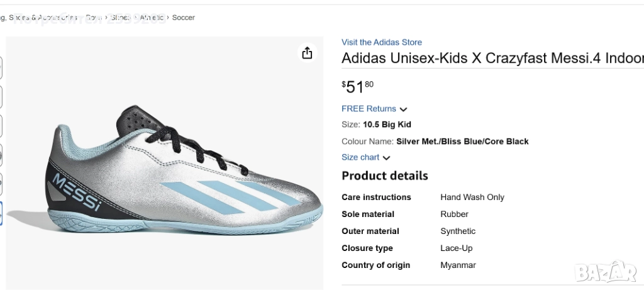644x290 pixels.
Task: Click the $51.80 price
Action: pos(357,86)
